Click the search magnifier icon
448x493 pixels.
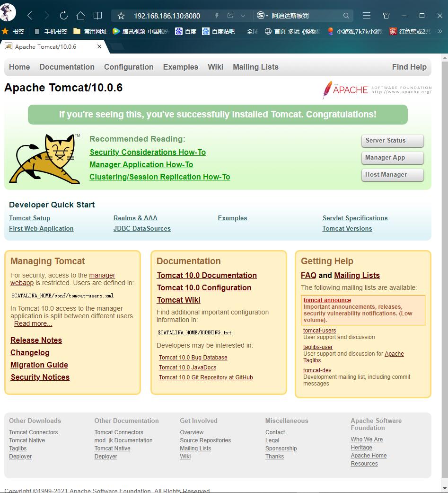tap(346, 16)
